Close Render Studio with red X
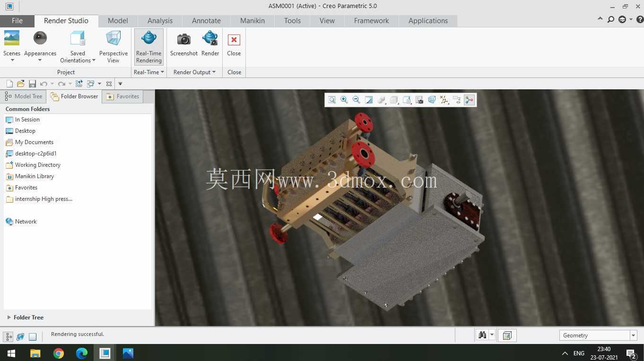 pyautogui.click(x=234, y=40)
